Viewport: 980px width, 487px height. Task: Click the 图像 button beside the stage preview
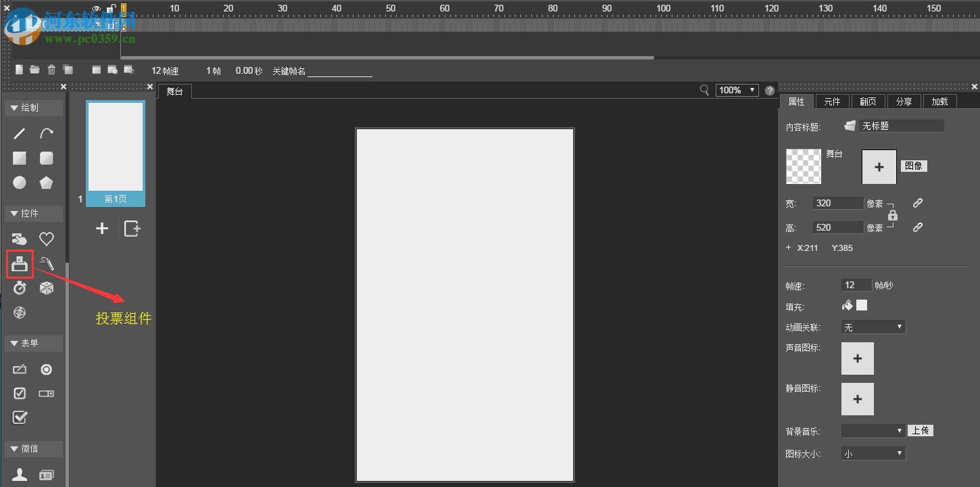914,166
